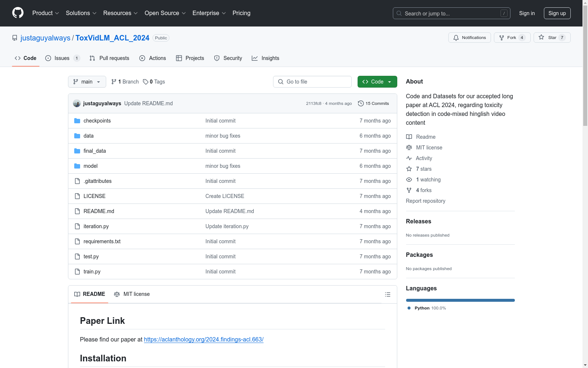Click the Notifications bell icon
The height and width of the screenshot is (368, 588).
(x=456, y=38)
